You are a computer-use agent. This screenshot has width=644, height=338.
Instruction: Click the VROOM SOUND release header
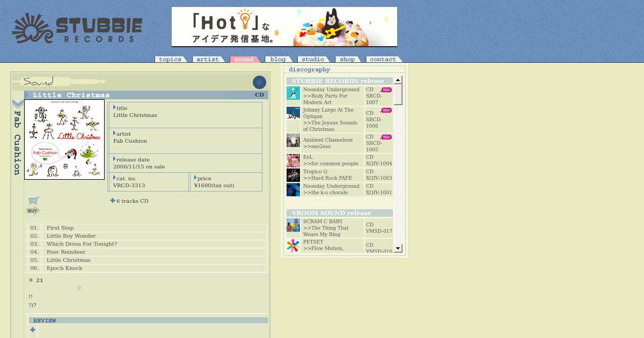pyautogui.click(x=340, y=213)
